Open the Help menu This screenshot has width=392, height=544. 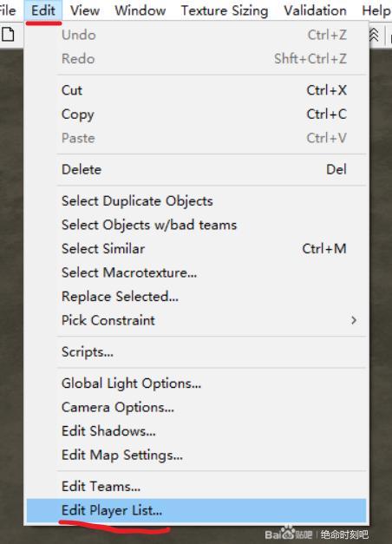376,10
